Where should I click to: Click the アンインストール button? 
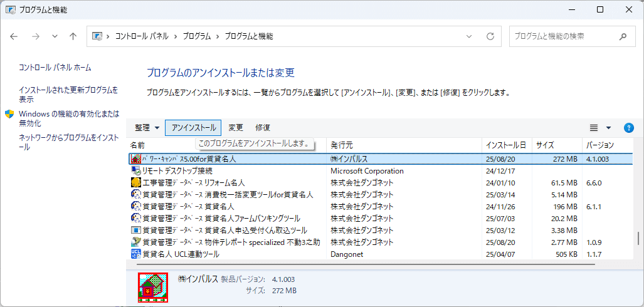193,128
